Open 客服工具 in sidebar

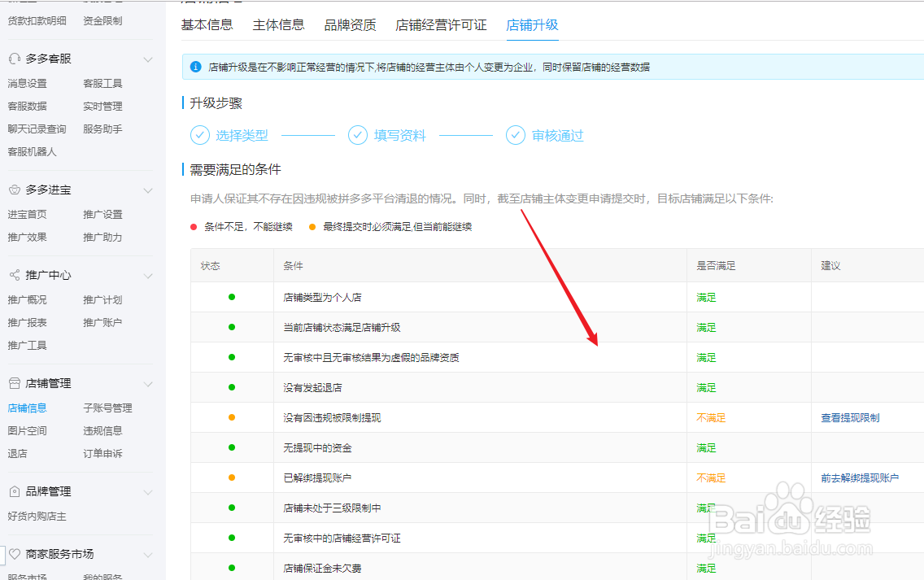tap(102, 84)
